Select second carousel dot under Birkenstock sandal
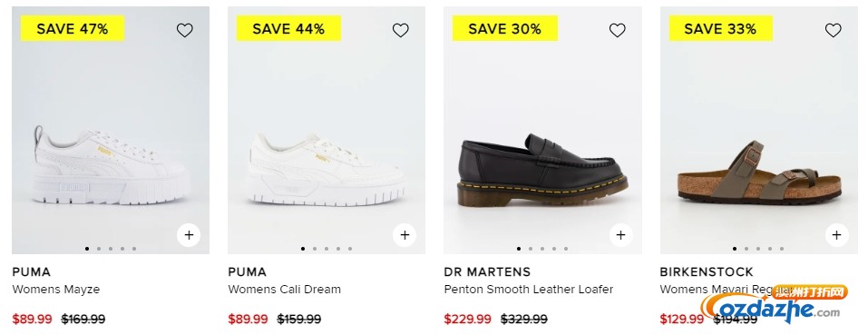Viewport: 868px width, 335px height. (746, 249)
